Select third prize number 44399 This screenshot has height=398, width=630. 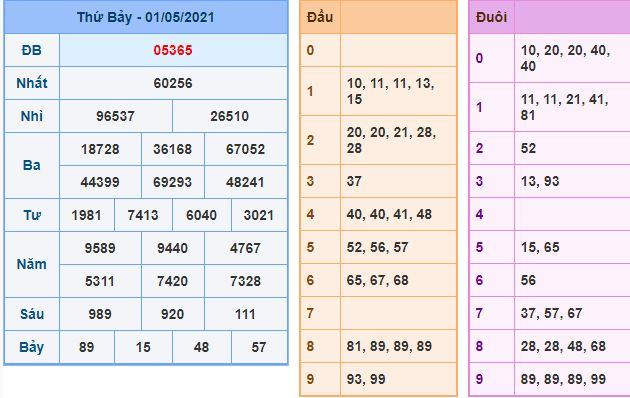coord(100,182)
